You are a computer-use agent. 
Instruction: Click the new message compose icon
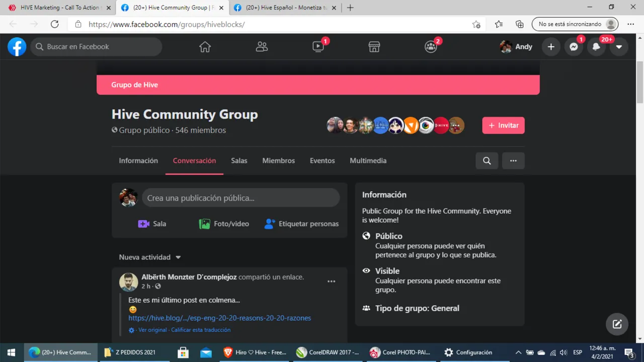pyautogui.click(x=617, y=324)
